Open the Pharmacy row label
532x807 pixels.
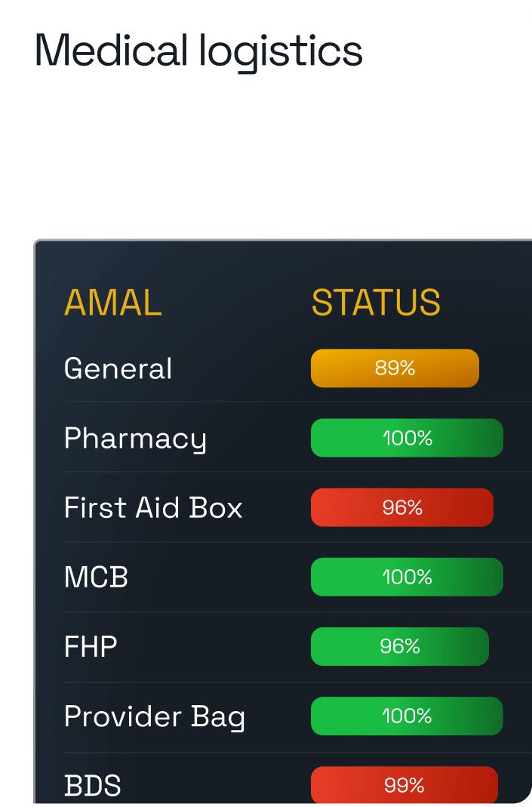(135, 439)
